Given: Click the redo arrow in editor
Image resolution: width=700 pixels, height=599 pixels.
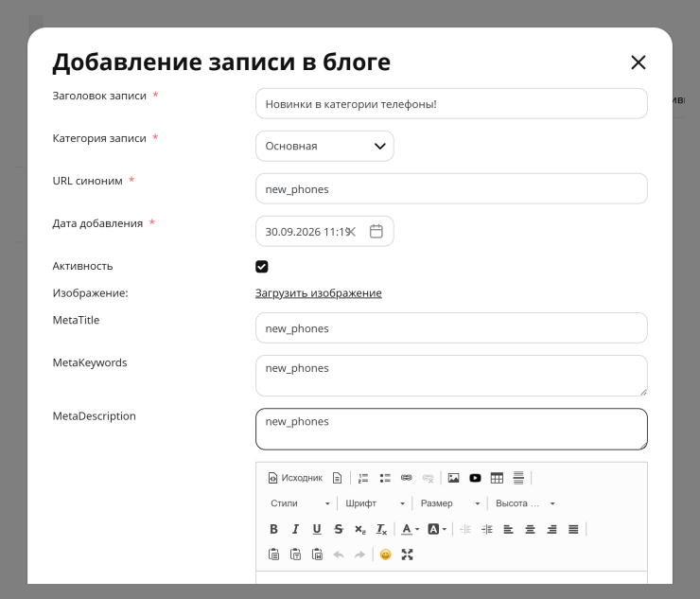Looking at the screenshot, I should pyautogui.click(x=359, y=555).
